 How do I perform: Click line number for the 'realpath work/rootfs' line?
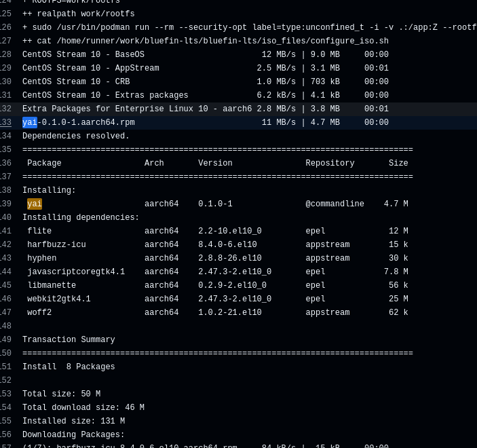(x=5, y=14)
